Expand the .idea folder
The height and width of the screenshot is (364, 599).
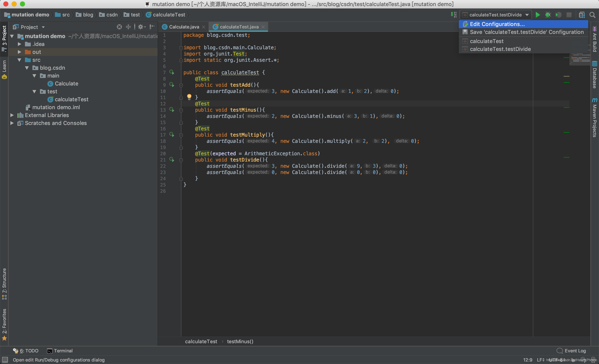click(20, 44)
